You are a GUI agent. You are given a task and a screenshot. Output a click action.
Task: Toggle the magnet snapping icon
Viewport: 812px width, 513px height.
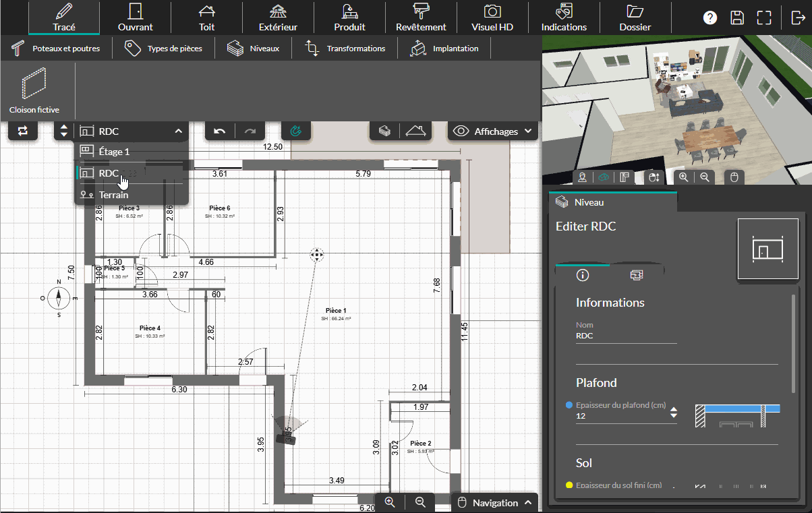click(x=295, y=131)
